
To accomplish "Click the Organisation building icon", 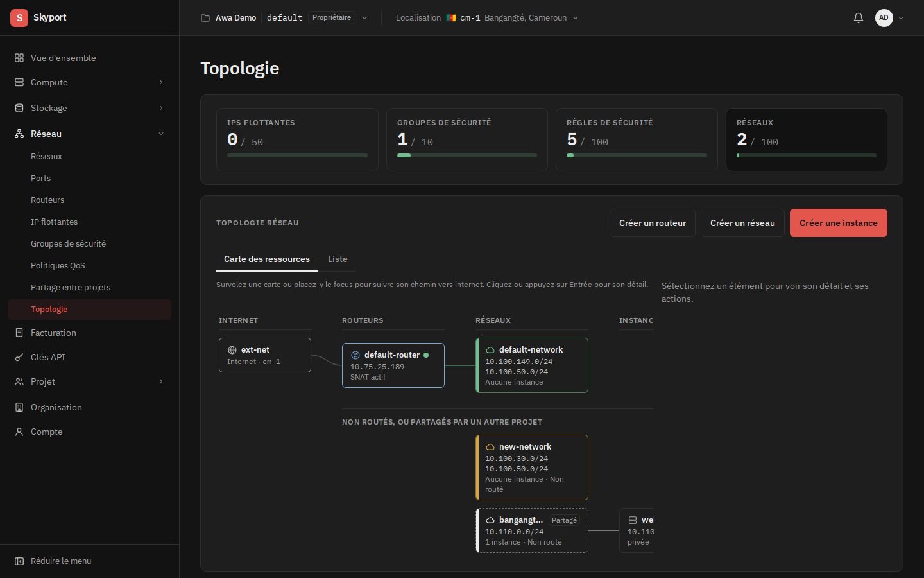I will coord(19,407).
